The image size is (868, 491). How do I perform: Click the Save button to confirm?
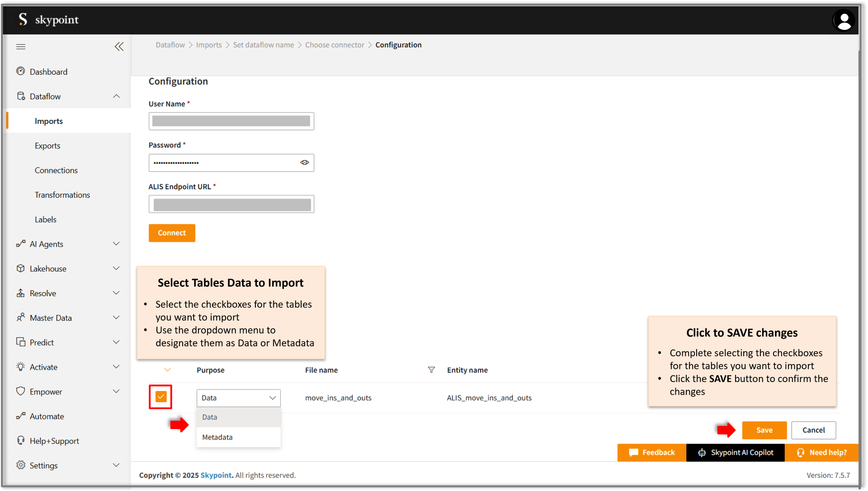[764, 430]
